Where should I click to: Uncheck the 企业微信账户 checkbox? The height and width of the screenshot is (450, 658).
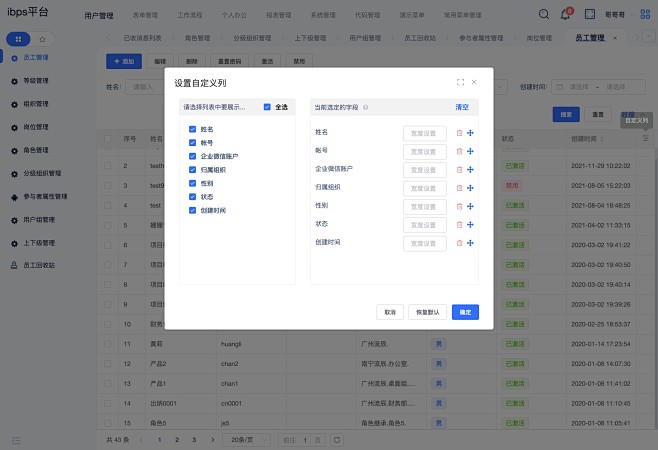point(192,156)
